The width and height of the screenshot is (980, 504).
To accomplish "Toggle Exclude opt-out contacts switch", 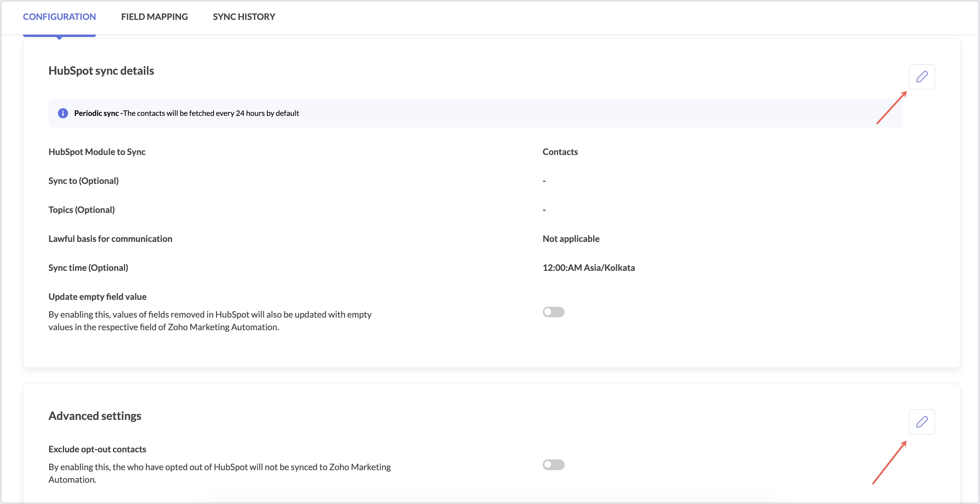I will (553, 465).
